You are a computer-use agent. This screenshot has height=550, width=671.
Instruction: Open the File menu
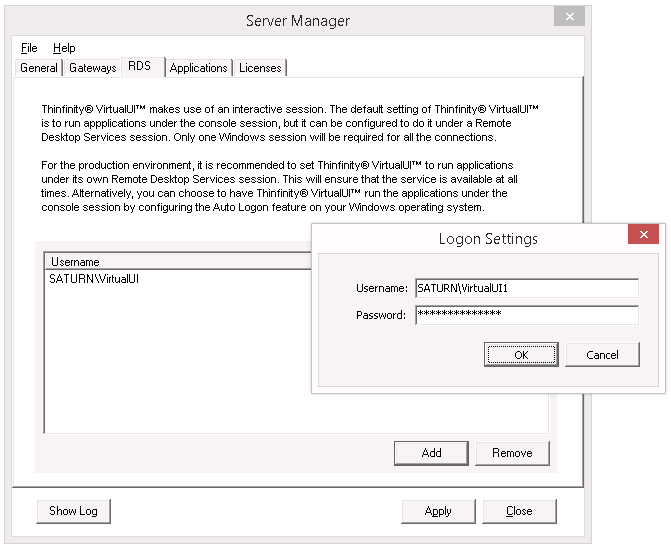29,48
